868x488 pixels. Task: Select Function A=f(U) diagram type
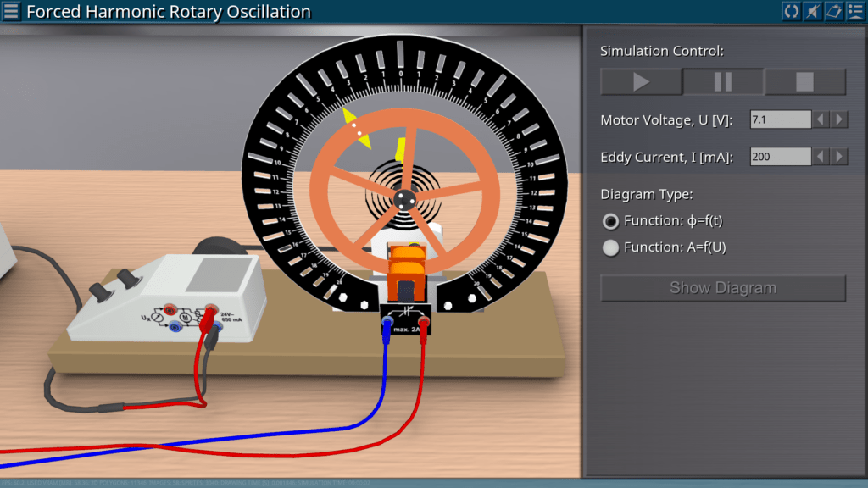click(610, 247)
